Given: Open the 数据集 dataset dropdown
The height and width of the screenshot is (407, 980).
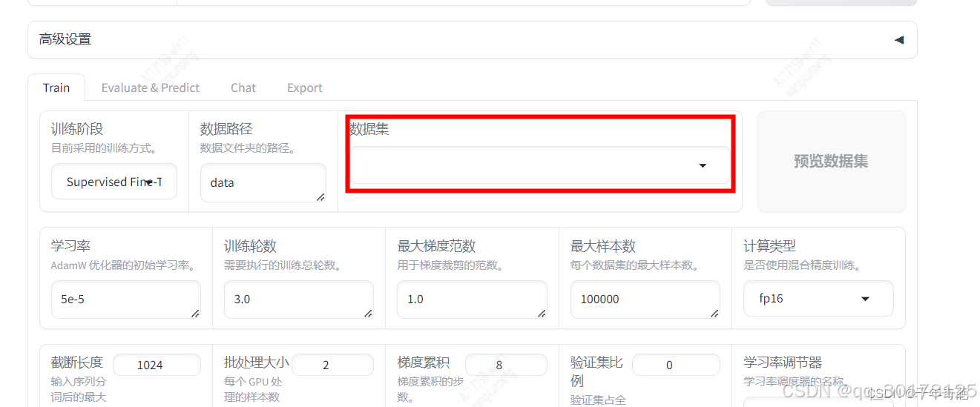Looking at the screenshot, I should pos(540,165).
